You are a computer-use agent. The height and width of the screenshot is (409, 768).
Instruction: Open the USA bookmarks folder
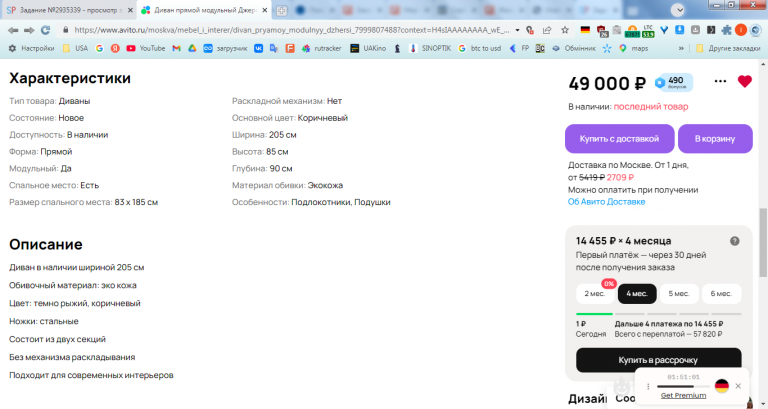click(75, 48)
